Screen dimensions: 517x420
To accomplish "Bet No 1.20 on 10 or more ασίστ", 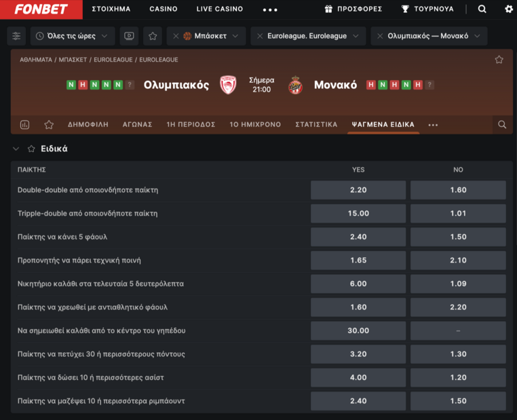I will point(458,377).
